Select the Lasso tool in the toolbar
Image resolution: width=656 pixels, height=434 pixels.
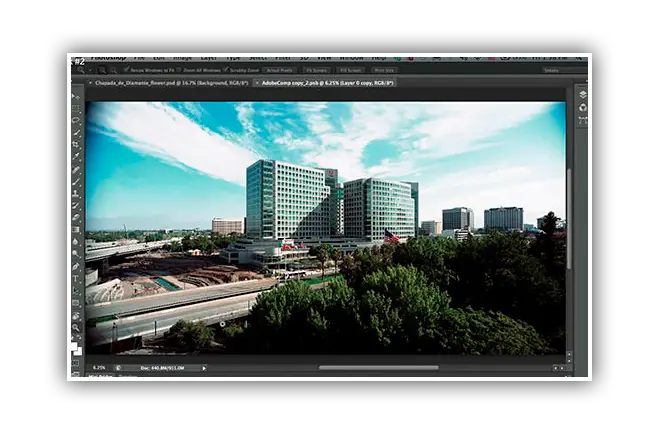(x=77, y=120)
